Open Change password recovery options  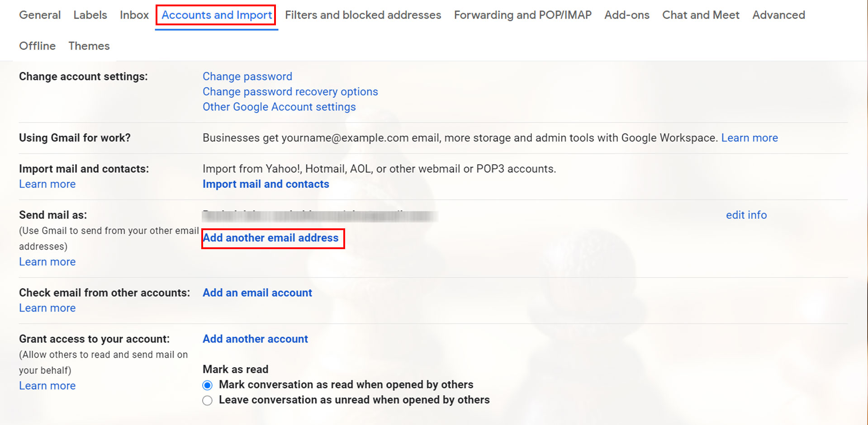coord(290,91)
